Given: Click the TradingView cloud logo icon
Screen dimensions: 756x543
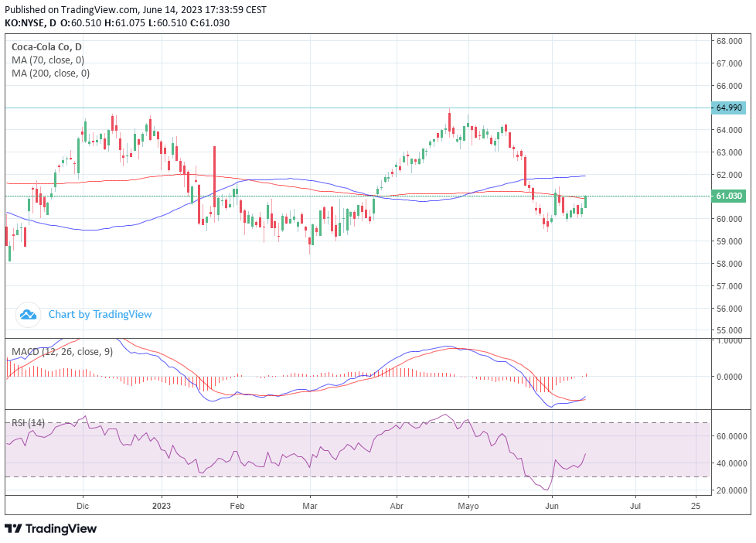Looking at the screenshot, I should pos(28,315).
